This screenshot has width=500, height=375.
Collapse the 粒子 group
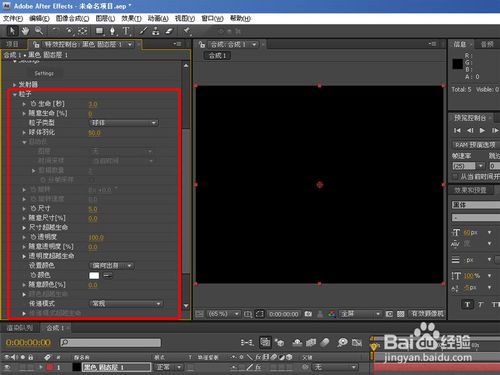(x=14, y=94)
